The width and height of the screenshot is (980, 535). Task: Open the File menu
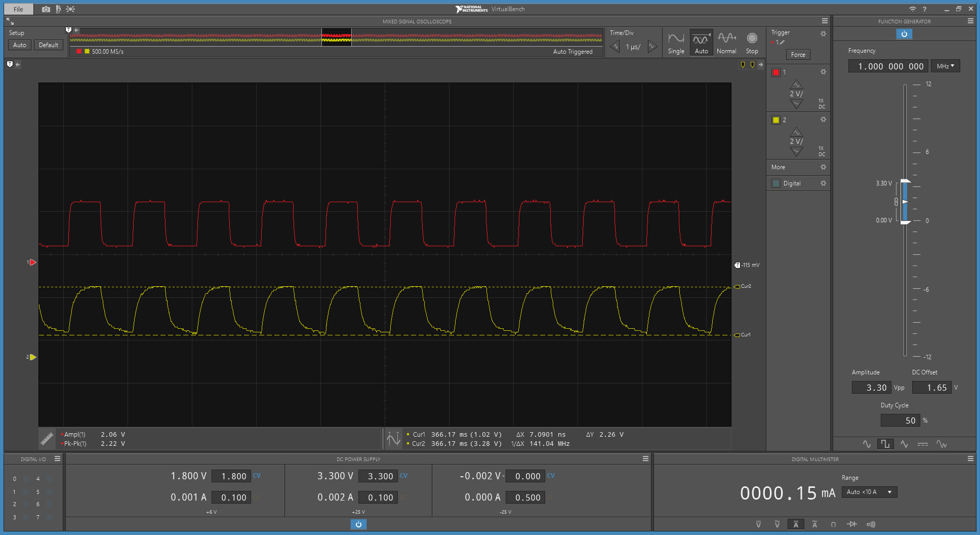click(x=19, y=9)
